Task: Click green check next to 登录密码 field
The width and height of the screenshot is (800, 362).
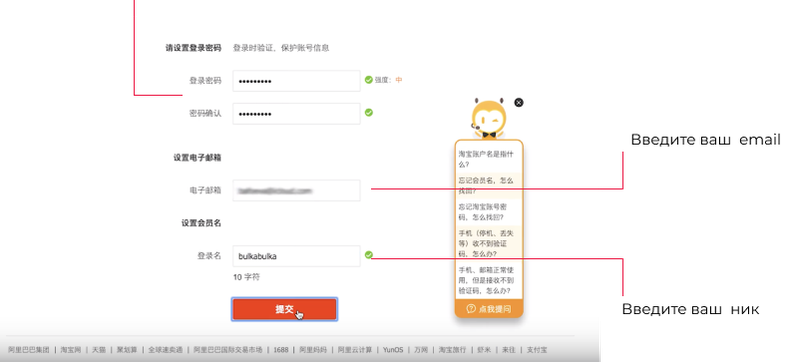Action: (x=368, y=80)
